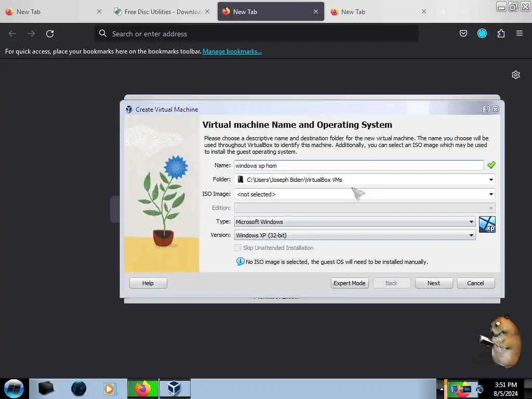532x399 pixels.
Task: Click the browser back arrow
Action: [12, 34]
